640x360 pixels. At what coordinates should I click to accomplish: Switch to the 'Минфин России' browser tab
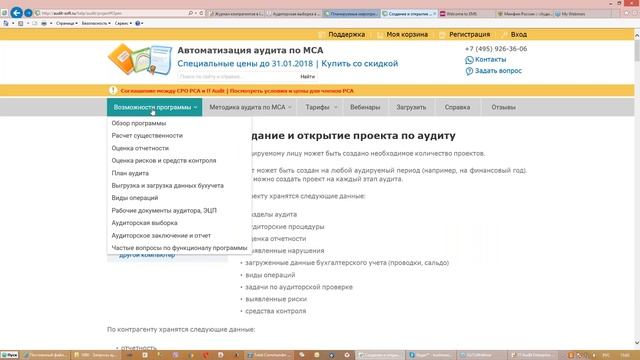[x=524, y=14]
